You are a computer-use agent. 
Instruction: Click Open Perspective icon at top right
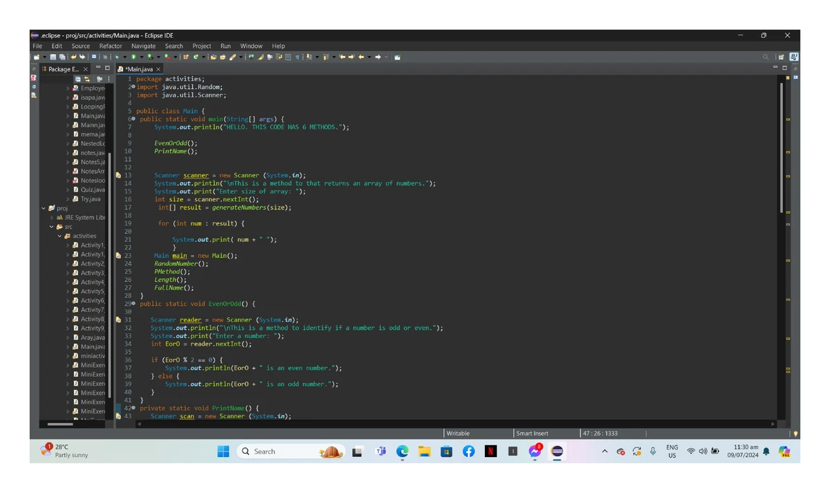pos(782,57)
